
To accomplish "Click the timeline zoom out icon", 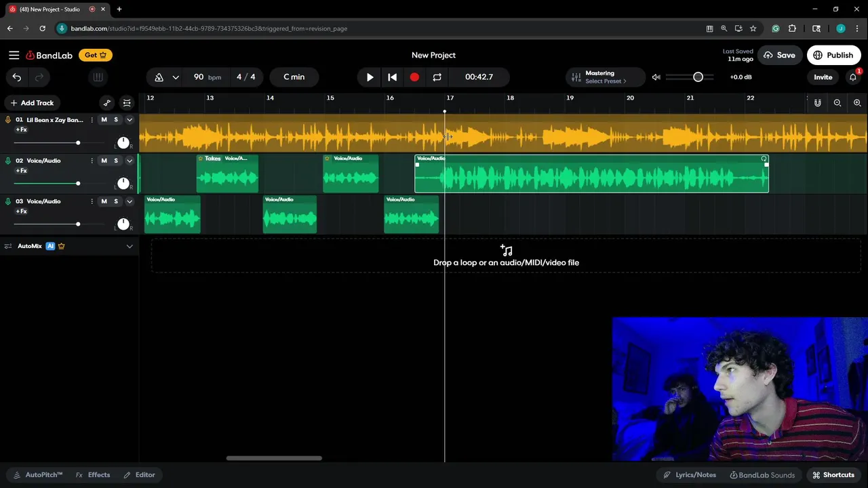I will click(x=837, y=103).
